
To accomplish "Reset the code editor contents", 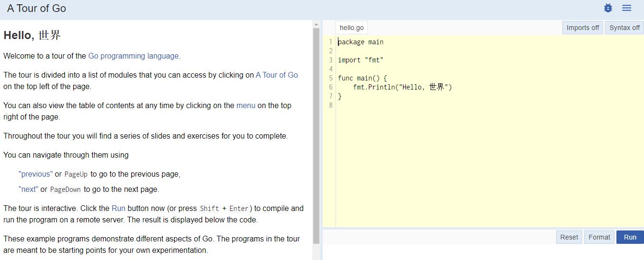I will (x=569, y=237).
